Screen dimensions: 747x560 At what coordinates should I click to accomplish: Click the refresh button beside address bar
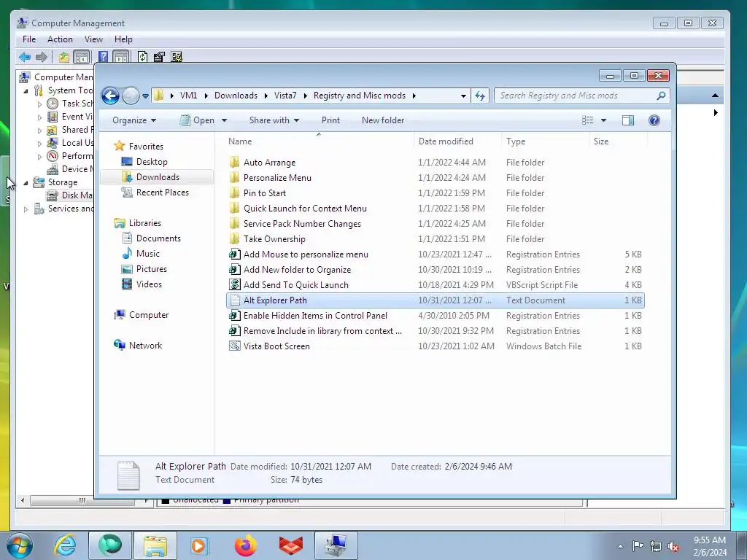tap(480, 96)
